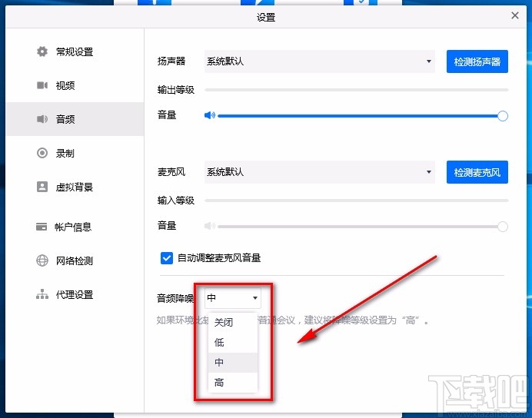Click the 输出等级 level bar
The height and width of the screenshot is (418, 532).
click(356, 90)
